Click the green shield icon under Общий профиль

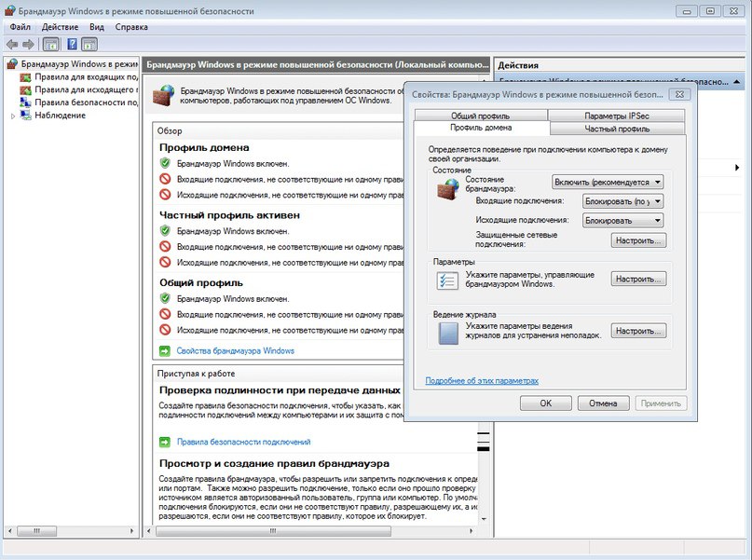click(x=165, y=298)
